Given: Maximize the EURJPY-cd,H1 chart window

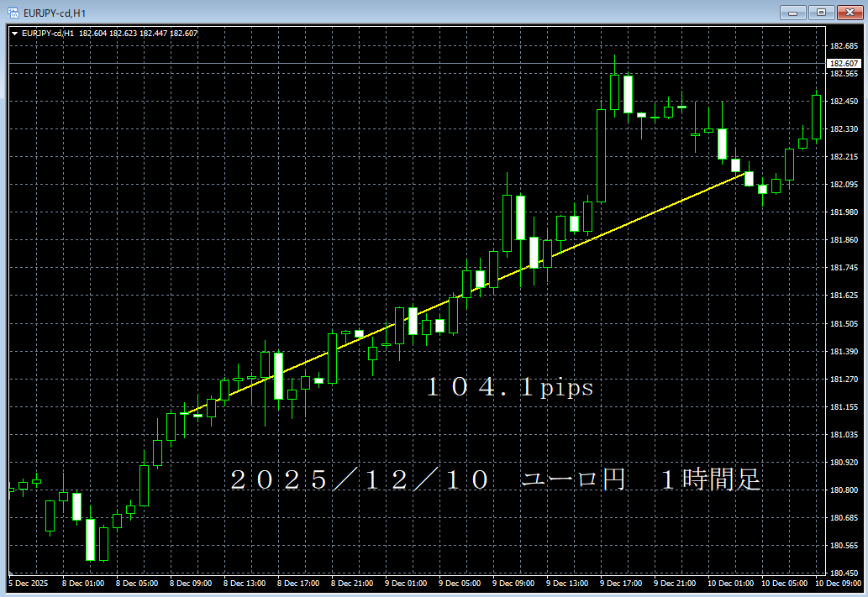Looking at the screenshot, I should coord(821,12).
